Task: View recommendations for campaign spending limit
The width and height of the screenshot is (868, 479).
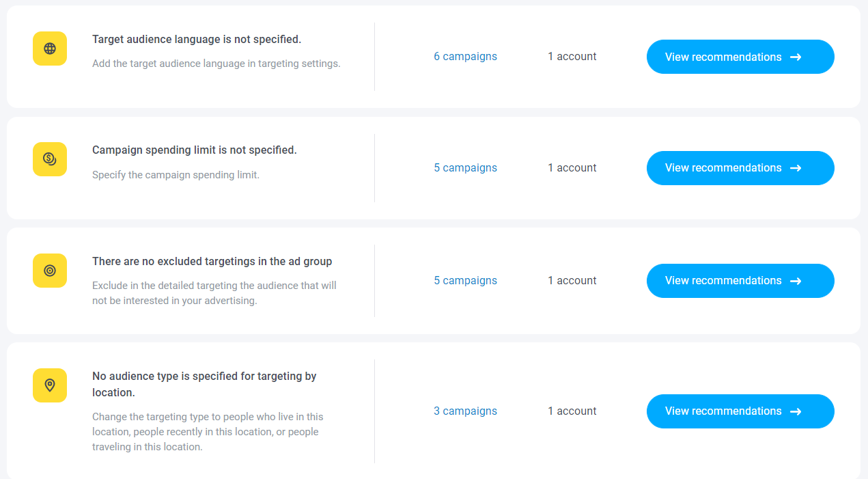Action: tap(740, 168)
